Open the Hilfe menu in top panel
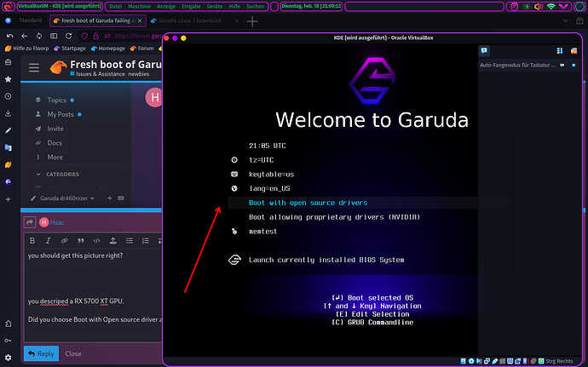Screen dimensions: 588x367 point(234,6)
